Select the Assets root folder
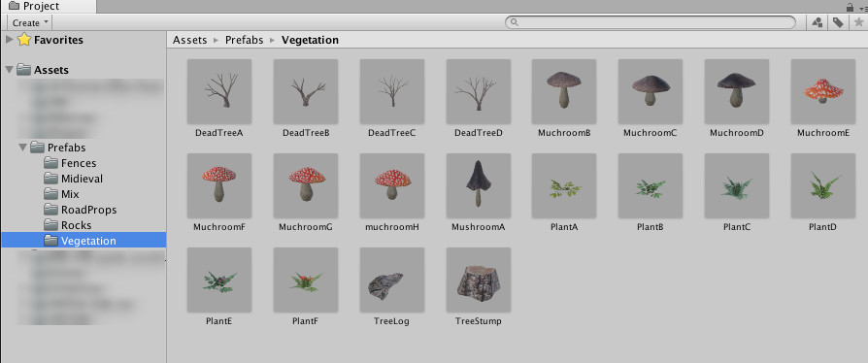This screenshot has height=363, width=868. (43, 70)
